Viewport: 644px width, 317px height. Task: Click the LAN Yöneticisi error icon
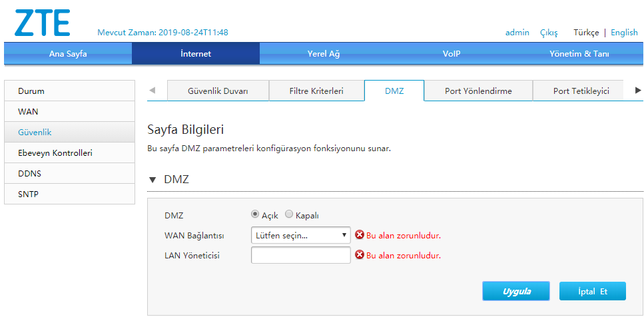360,255
